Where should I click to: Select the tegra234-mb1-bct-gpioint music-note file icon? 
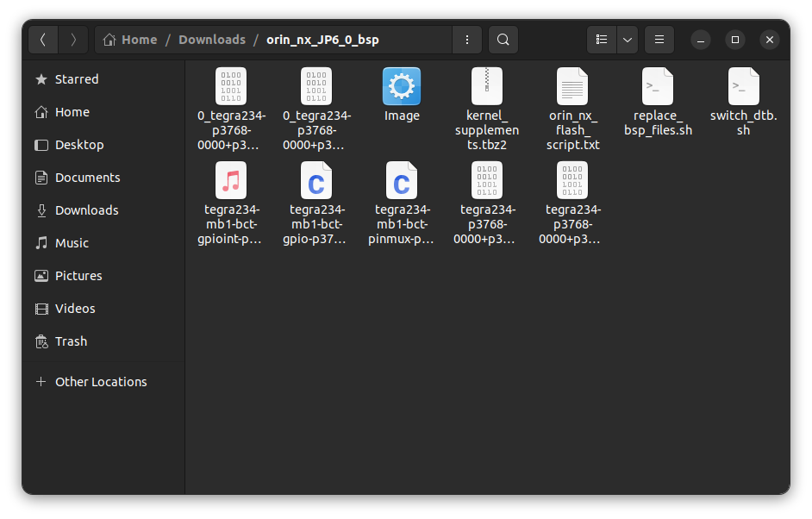pyautogui.click(x=231, y=180)
